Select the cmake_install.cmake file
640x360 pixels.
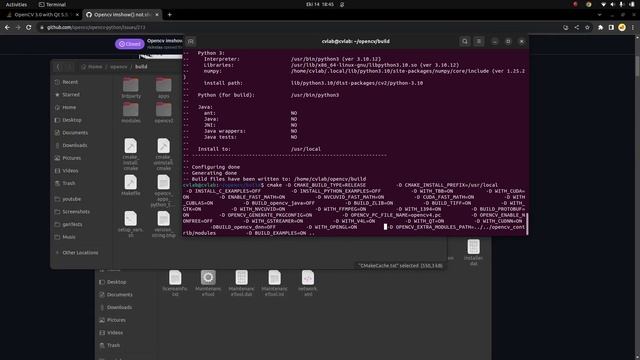131,154
